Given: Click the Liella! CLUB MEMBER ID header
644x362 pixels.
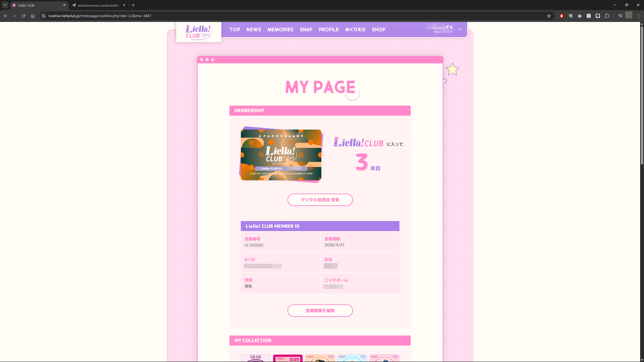Looking at the screenshot, I should 320,226.
